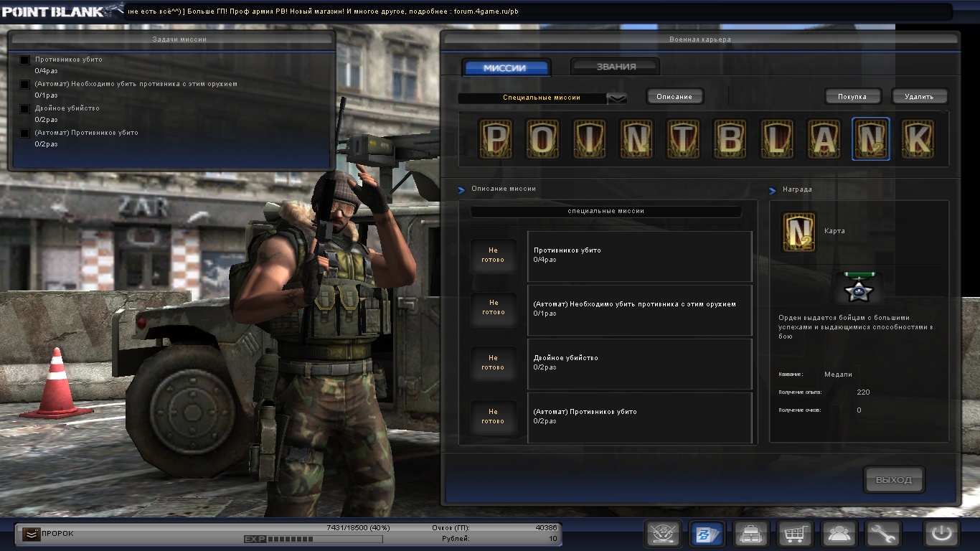This screenshot has height=551, width=980.
Task: Click Не готово status for Противников убито 0/4
Action: coord(493,255)
